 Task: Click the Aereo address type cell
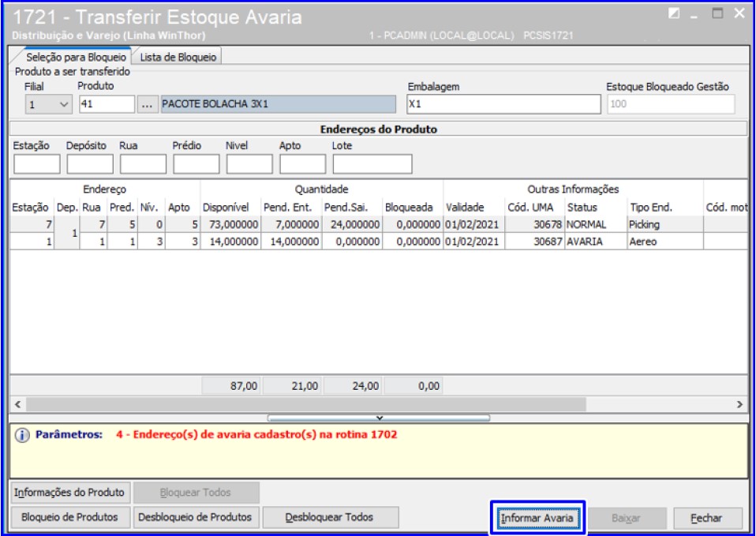[x=665, y=242]
